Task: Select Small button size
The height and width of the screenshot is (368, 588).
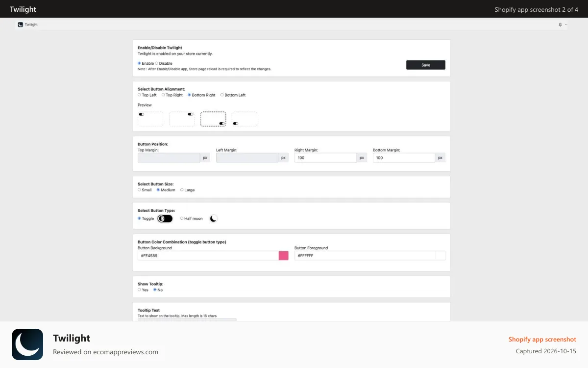Action: [x=139, y=189]
